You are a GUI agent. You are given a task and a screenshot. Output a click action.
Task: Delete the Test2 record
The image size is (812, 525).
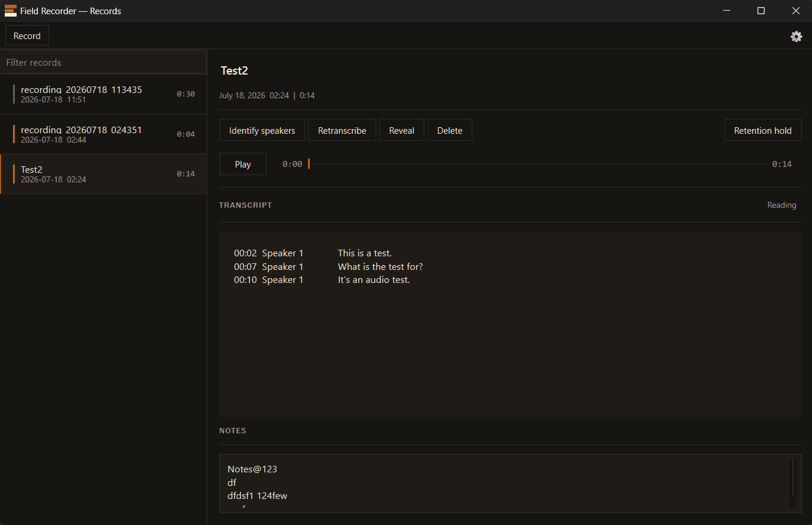[450, 130]
